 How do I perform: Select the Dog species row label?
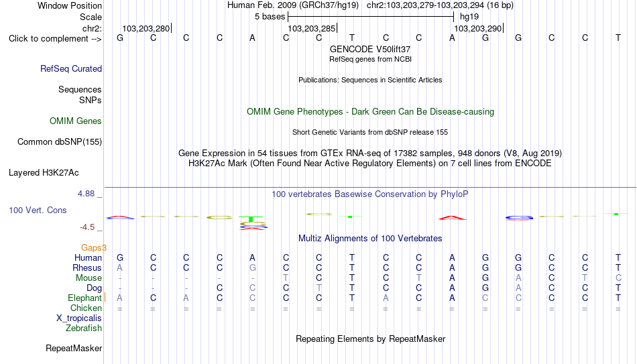pos(95,288)
